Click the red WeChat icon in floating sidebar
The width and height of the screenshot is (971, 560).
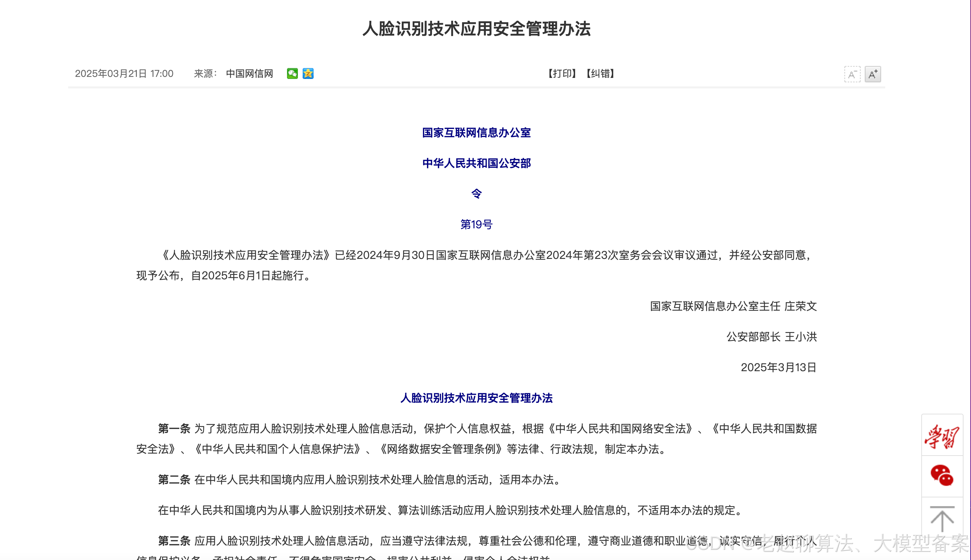[x=942, y=476]
